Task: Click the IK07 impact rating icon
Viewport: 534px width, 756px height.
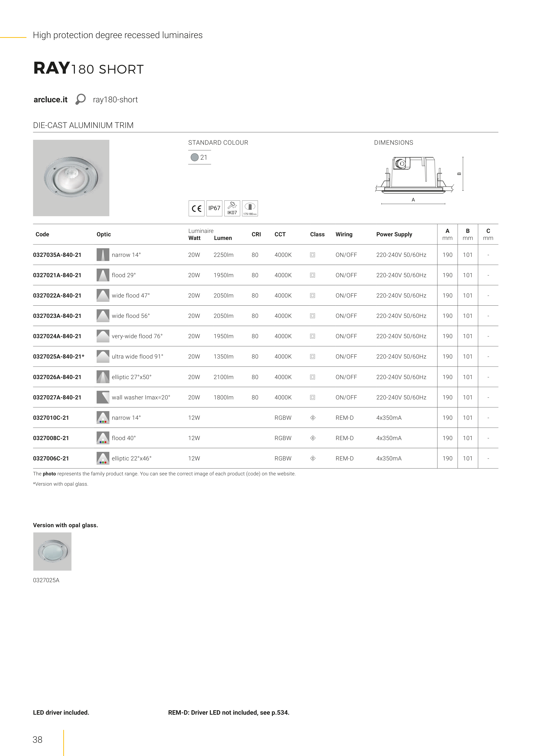Action: point(232,208)
